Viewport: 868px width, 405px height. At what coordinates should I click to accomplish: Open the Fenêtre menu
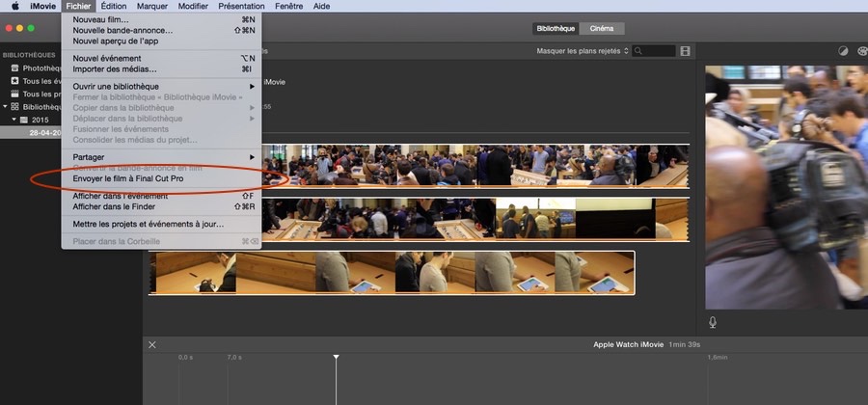click(x=289, y=6)
